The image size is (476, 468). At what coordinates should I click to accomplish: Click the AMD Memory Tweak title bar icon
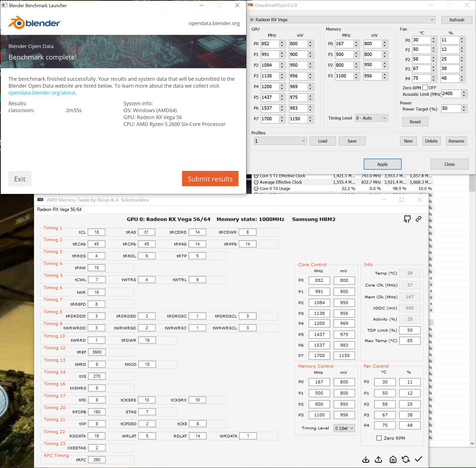40,200
